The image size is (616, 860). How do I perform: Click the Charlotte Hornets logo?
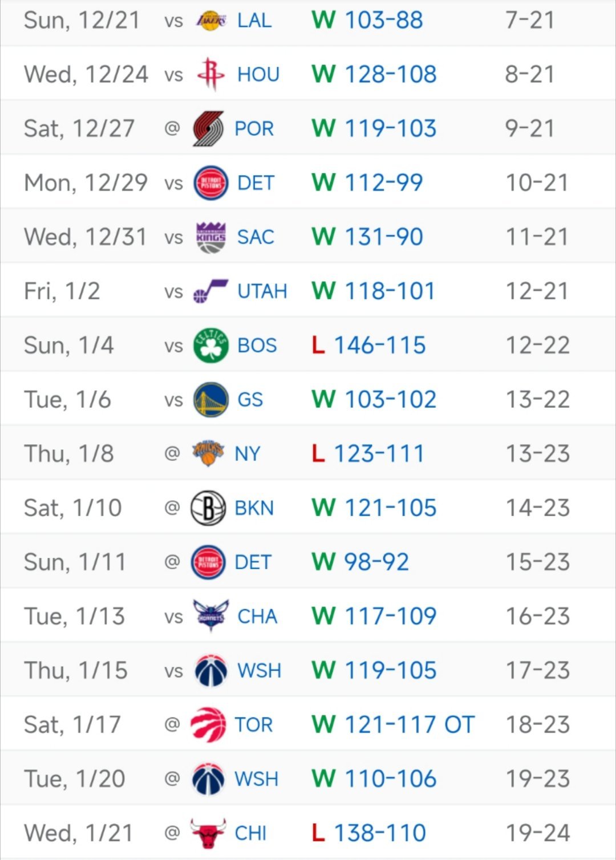click(x=210, y=616)
